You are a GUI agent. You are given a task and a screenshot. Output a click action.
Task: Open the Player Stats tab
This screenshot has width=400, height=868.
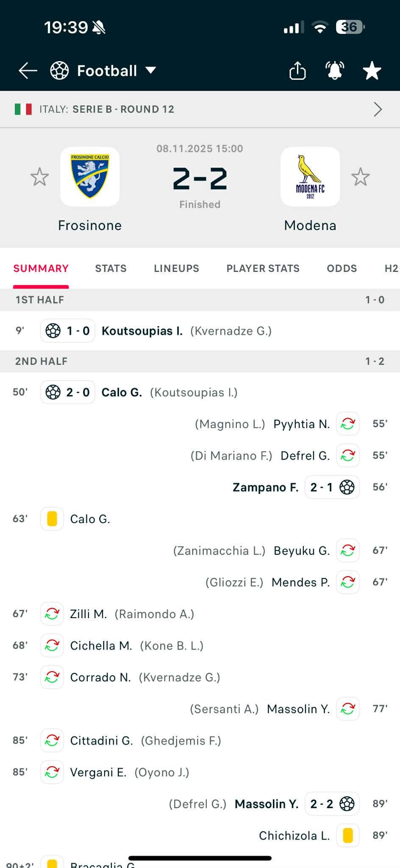click(263, 269)
